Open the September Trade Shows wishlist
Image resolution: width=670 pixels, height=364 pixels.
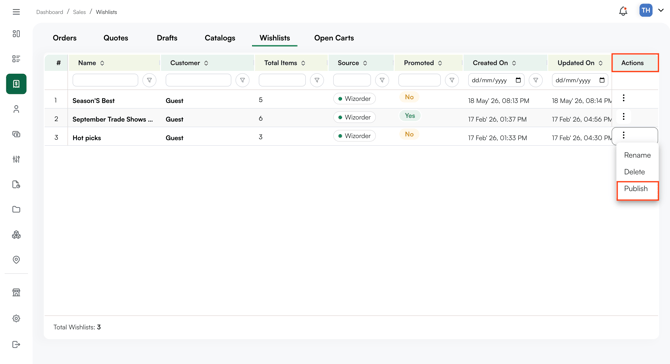(x=112, y=119)
